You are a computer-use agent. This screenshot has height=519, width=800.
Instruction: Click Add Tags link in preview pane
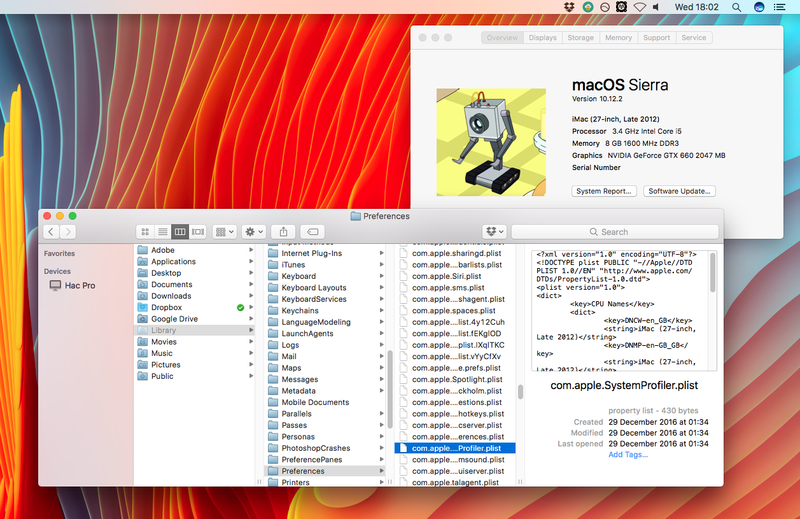[628, 455]
